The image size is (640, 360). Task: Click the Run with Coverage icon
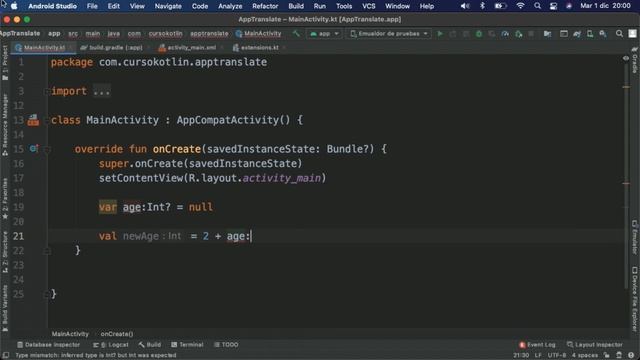(x=492, y=34)
